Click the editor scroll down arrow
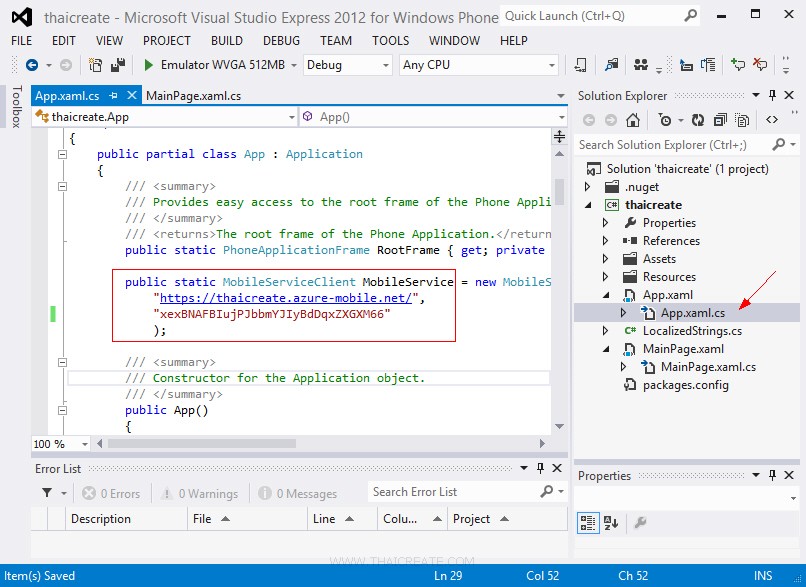The width and height of the screenshot is (806, 587). tap(559, 426)
